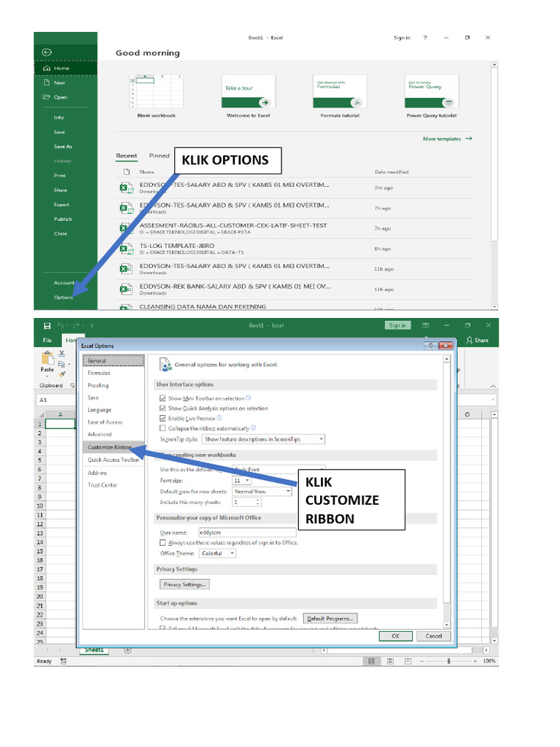560x747 pixels.
Task: Select Print in the backstage sidebar
Action: (60, 176)
